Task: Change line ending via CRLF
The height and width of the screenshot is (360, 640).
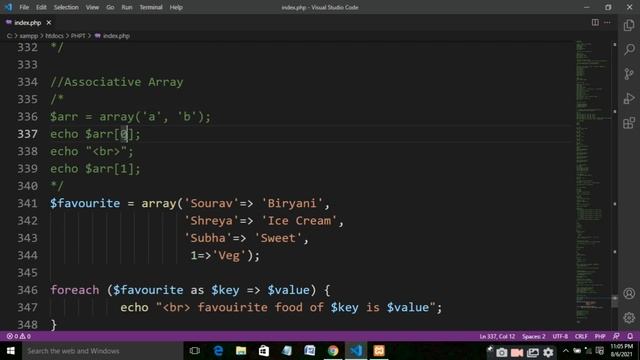Action: coord(581,336)
